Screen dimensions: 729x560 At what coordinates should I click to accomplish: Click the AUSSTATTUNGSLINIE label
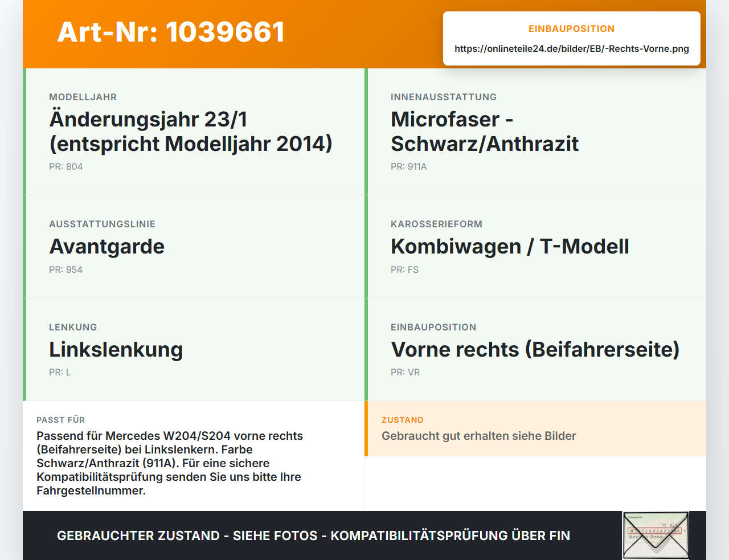click(103, 224)
